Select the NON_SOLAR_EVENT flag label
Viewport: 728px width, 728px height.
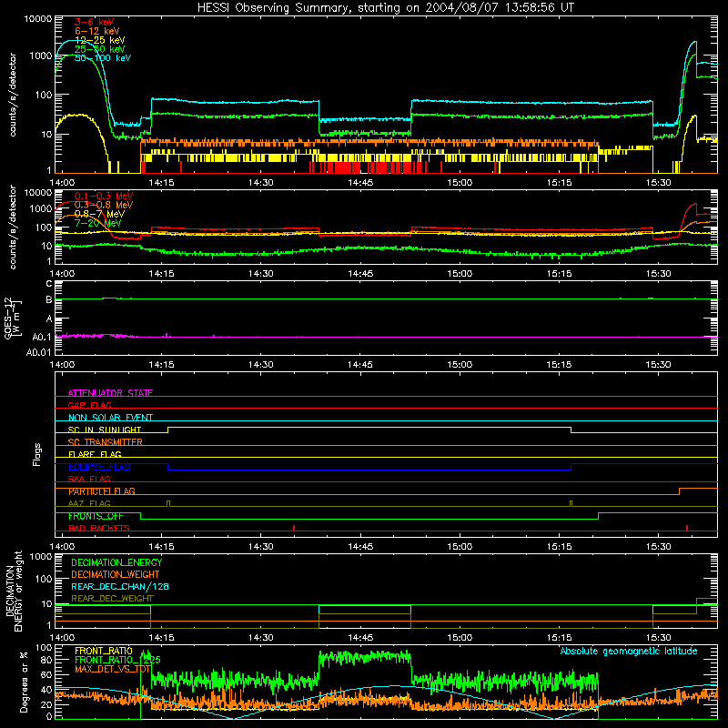pyautogui.click(x=110, y=418)
